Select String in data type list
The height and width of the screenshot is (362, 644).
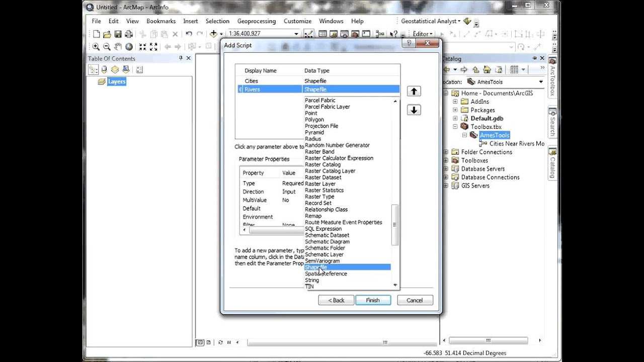(x=312, y=280)
